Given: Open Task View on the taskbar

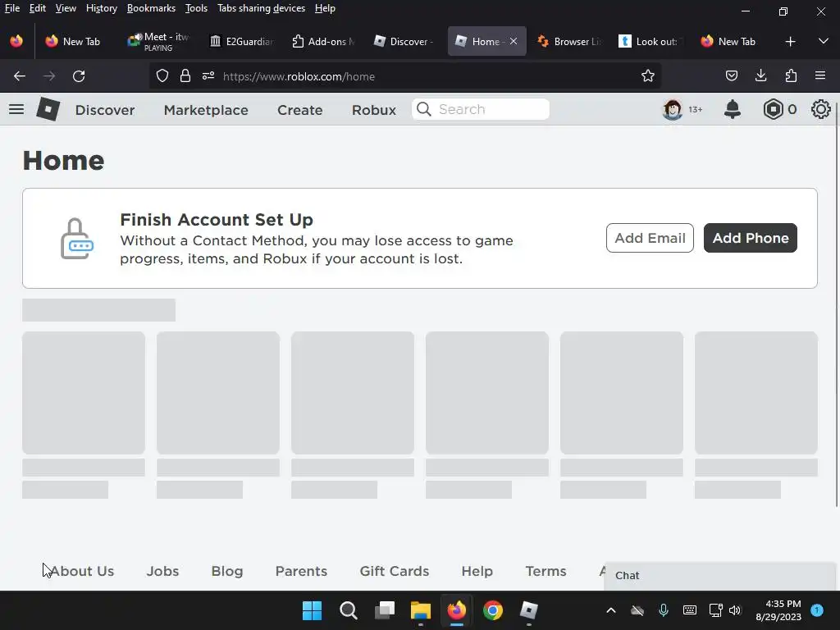Looking at the screenshot, I should click(385, 610).
